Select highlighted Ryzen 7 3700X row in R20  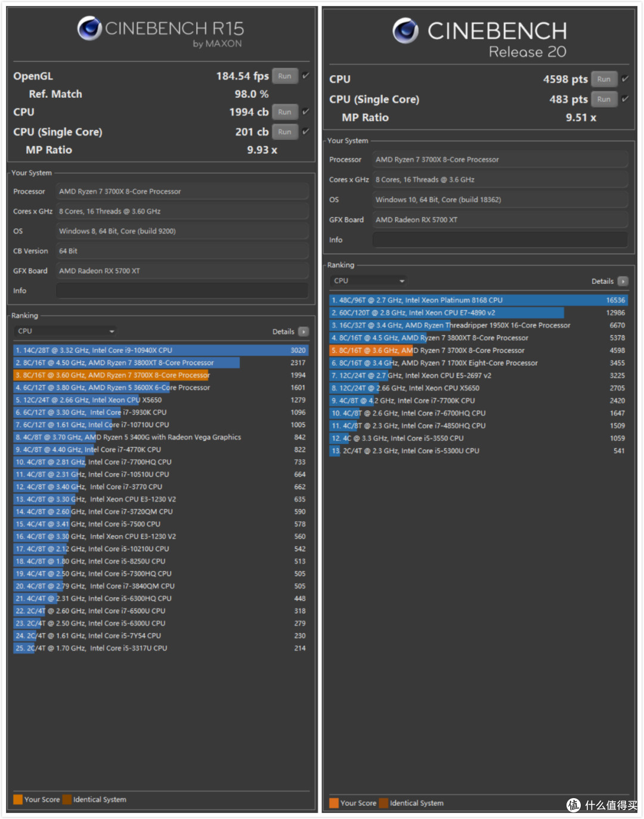tap(479, 350)
